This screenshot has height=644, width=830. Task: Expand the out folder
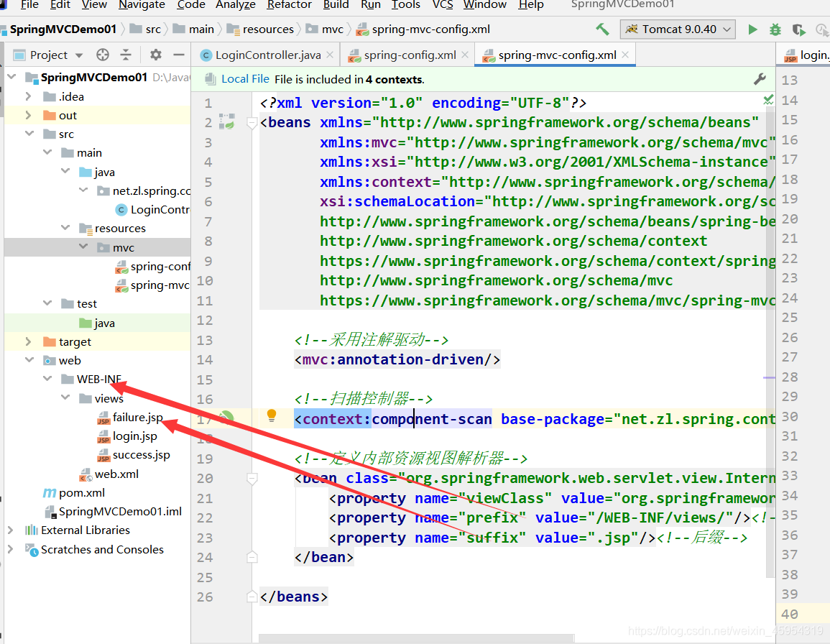pyautogui.click(x=29, y=115)
